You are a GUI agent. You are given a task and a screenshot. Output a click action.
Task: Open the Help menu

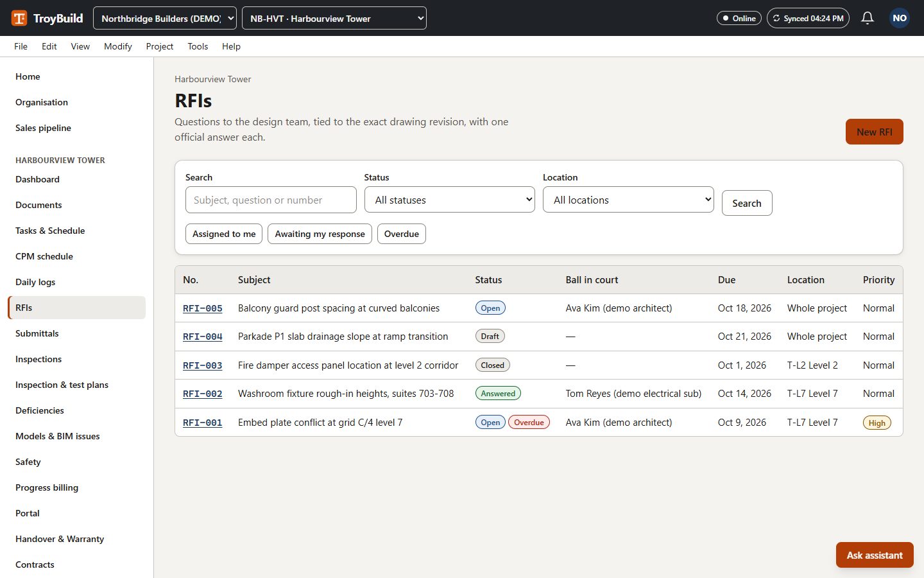pyautogui.click(x=231, y=46)
